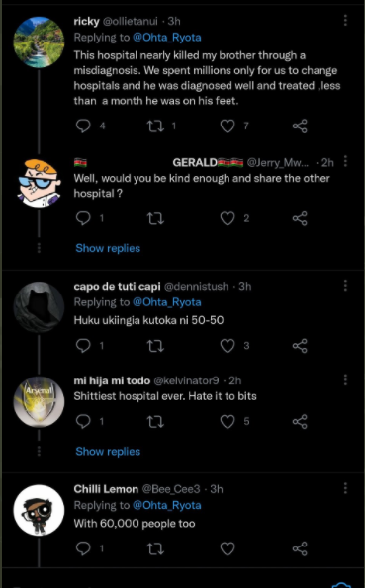Open @Ohta_Ryota link in Chilli Lemon's reply
The width and height of the screenshot is (365, 588).
coord(167,505)
